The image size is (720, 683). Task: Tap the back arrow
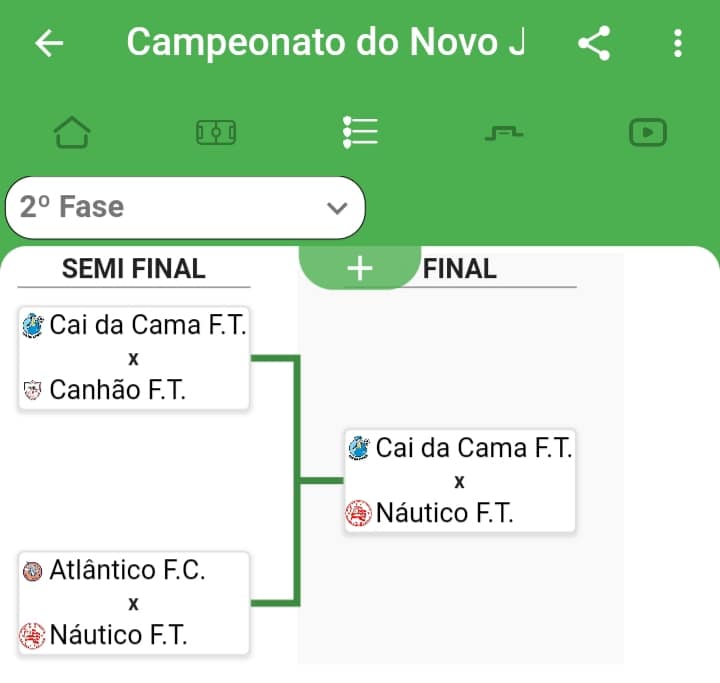point(49,43)
